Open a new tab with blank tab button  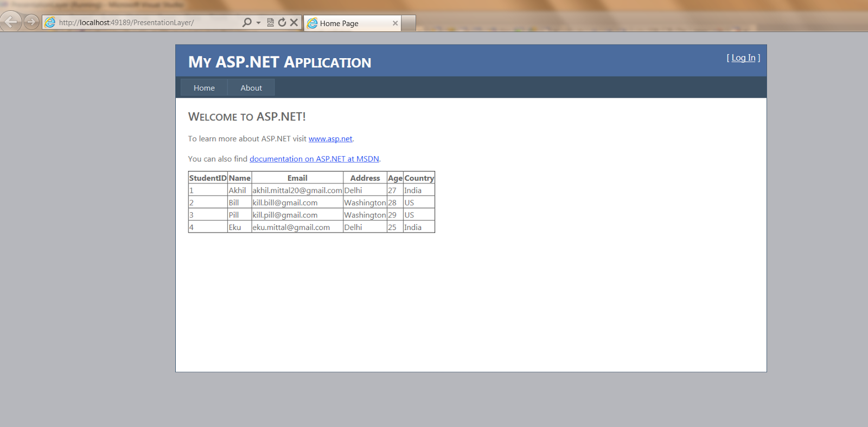tap(409, 23)
